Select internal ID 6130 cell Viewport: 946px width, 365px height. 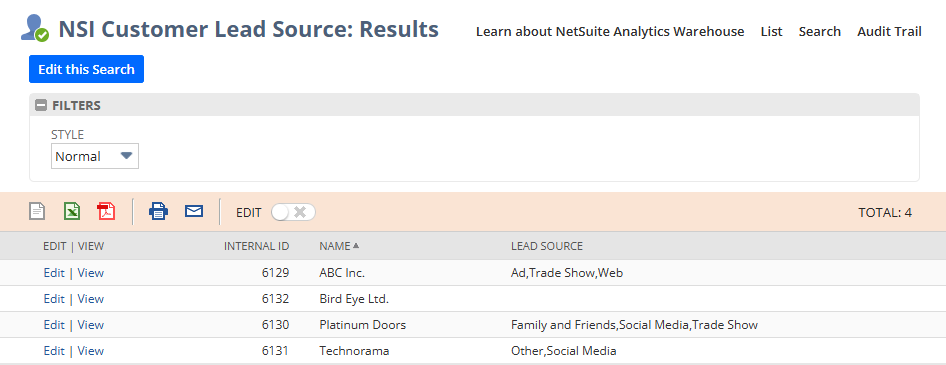click(x=275, y=325)
